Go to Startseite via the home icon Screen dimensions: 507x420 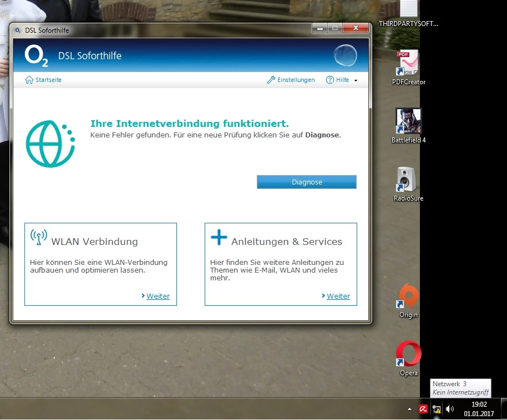click(x=29, y=80)
